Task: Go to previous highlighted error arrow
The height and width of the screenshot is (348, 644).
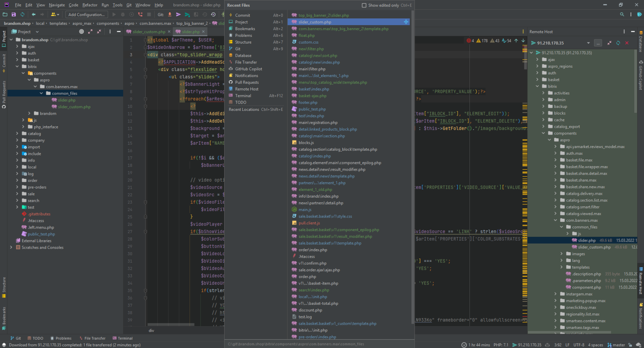Action: [516, 41]
